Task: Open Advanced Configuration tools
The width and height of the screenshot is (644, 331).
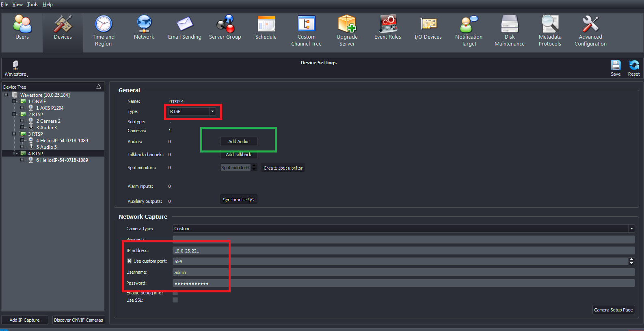Action: pos(590,31)
